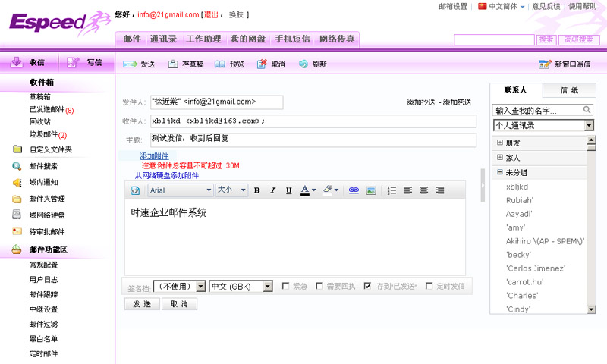
Task: Insert a hyperlink using link icon
Action: pyautogui.click(x=354, y=190)
